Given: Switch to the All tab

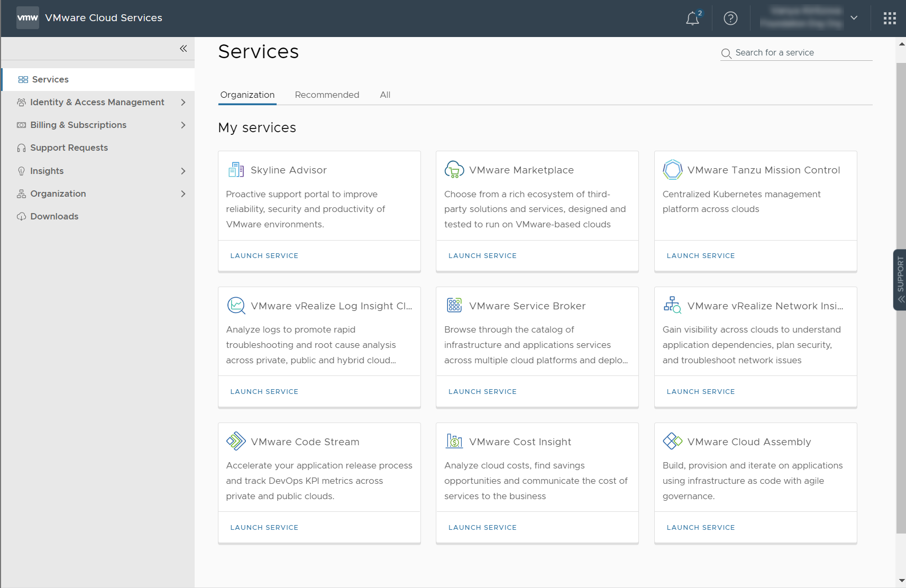Looking at the screenshot, I should (x=385, y=95).
